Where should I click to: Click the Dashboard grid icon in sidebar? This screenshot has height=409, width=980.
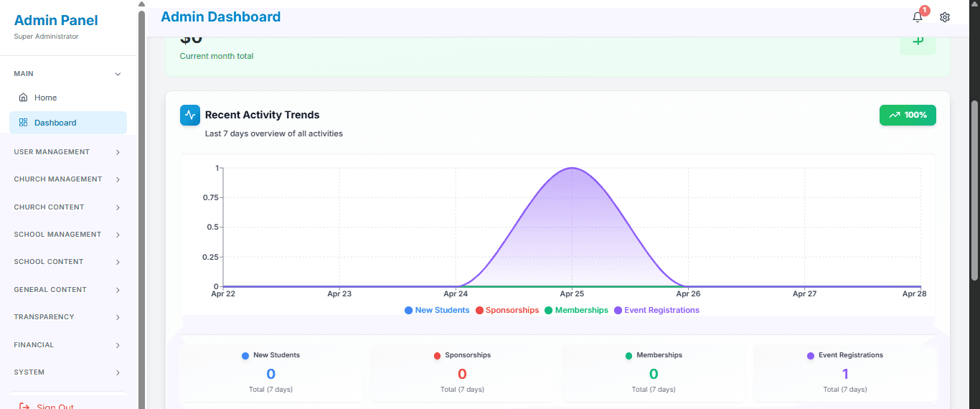coord(23,123)
